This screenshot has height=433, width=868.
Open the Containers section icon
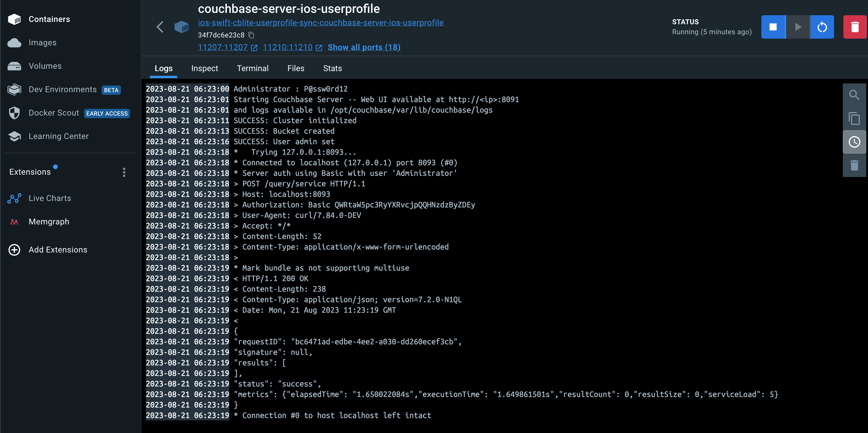14,19
